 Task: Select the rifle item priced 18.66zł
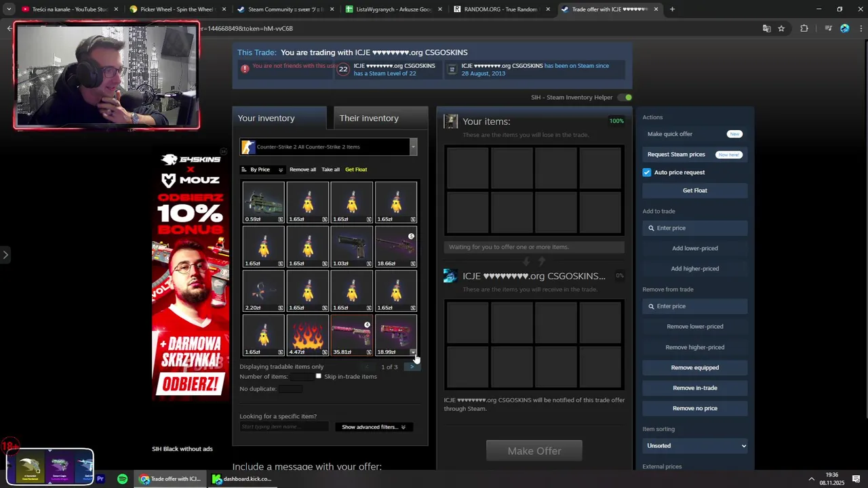(x=396, y=246)
